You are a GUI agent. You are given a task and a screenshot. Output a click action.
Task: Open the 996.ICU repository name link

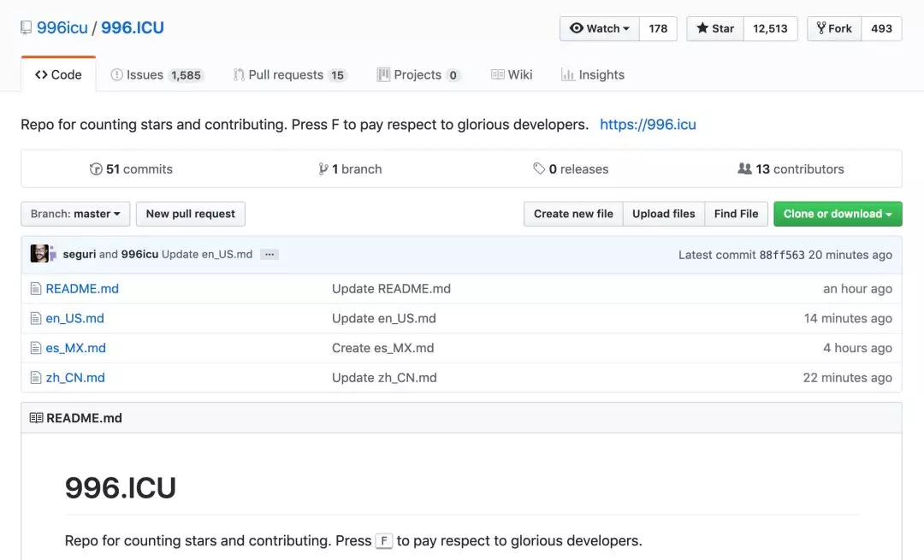coord(133,27)
